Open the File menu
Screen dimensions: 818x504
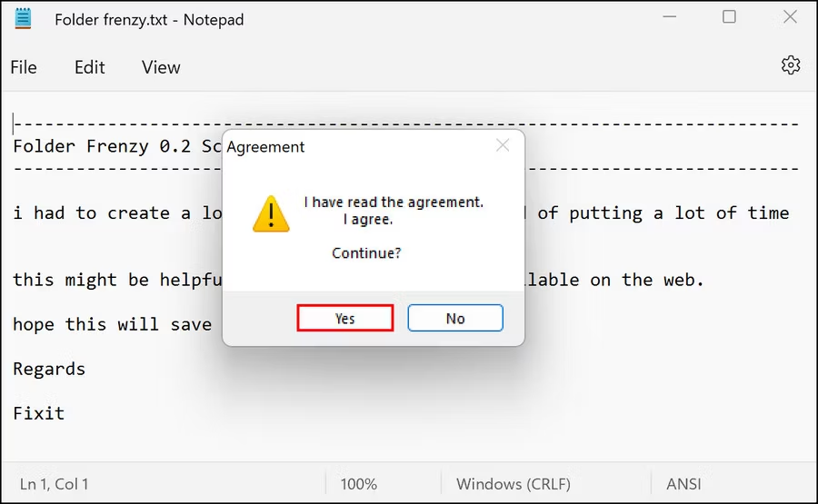click(x=24, y=67)
